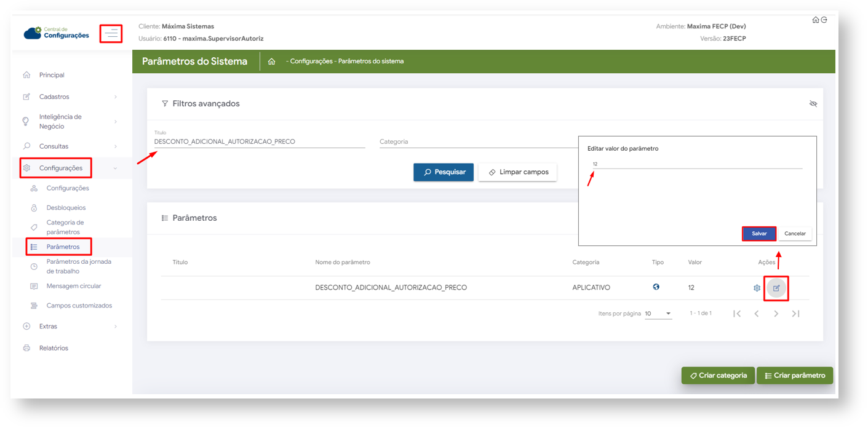Expand the Cadastros menu
This screenshot has width=868, height=428.
pos(71,97)
